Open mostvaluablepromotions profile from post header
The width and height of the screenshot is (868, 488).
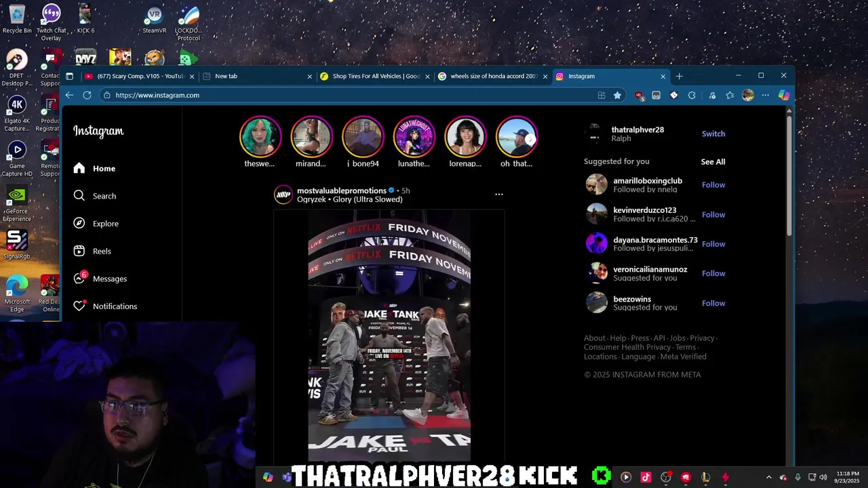pos(341,190)
